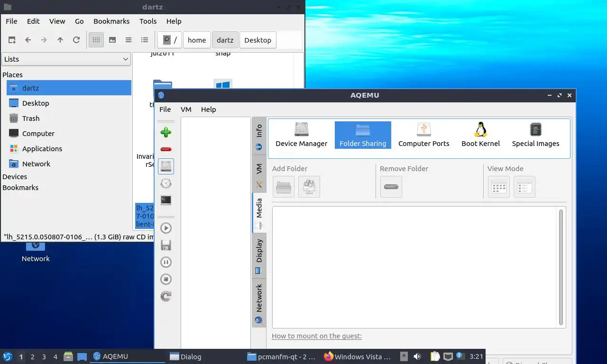607x364 pixels.
Task: Open the file manager Go menu
Action: pyautogui.click(x=79, y=21)
